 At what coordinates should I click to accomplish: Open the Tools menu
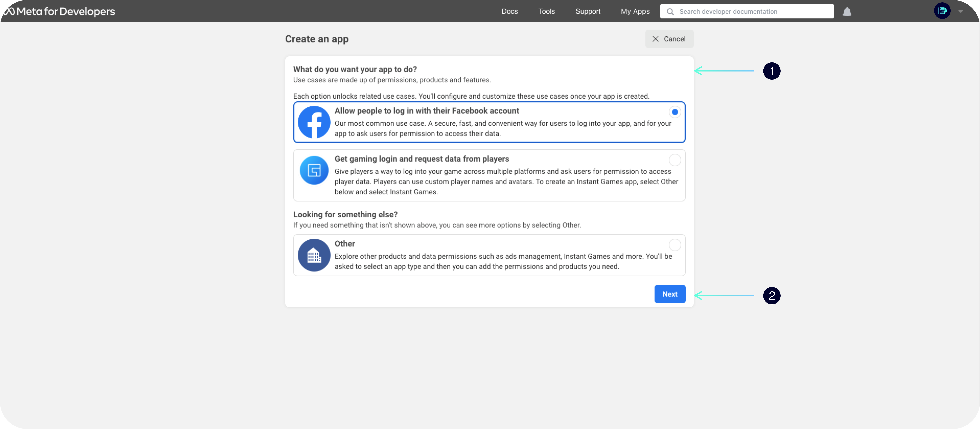click(x=546, y=11)
